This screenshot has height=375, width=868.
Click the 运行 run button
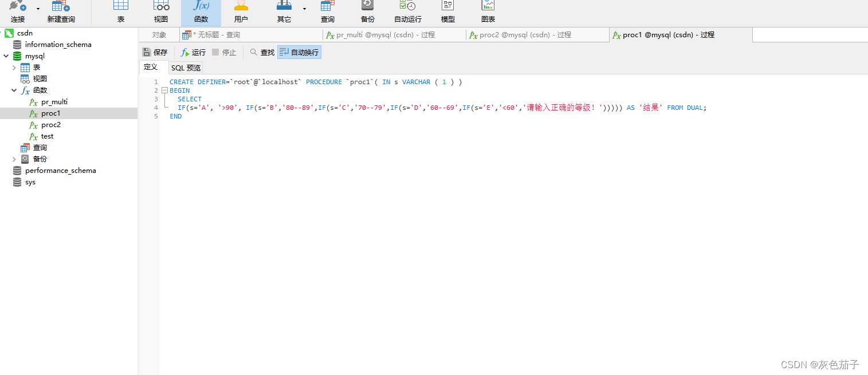coord(193,52)
